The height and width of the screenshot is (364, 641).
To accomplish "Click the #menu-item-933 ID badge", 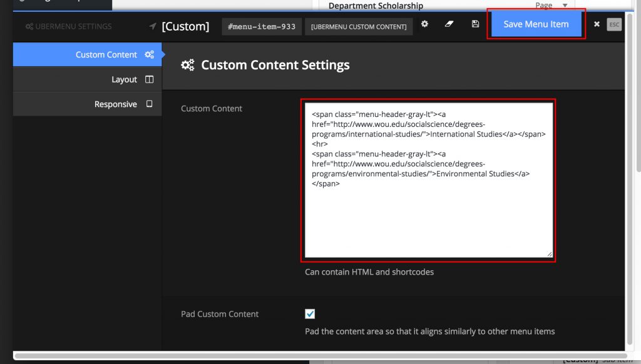I will [262, 27].
